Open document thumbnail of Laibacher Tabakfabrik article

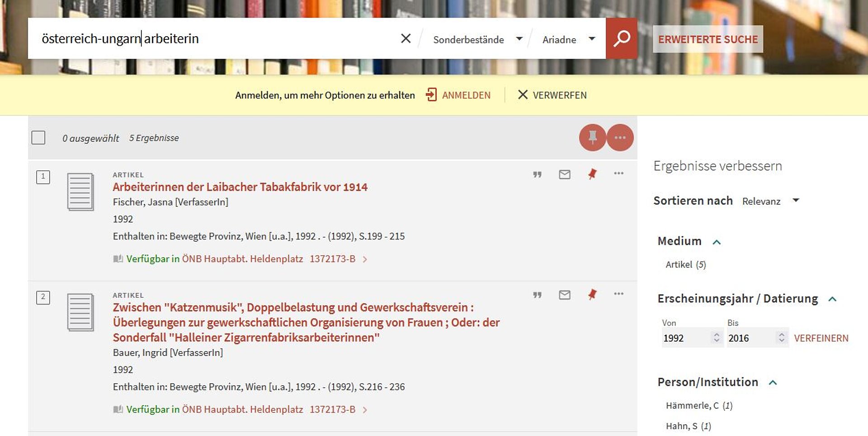[80, 192]
